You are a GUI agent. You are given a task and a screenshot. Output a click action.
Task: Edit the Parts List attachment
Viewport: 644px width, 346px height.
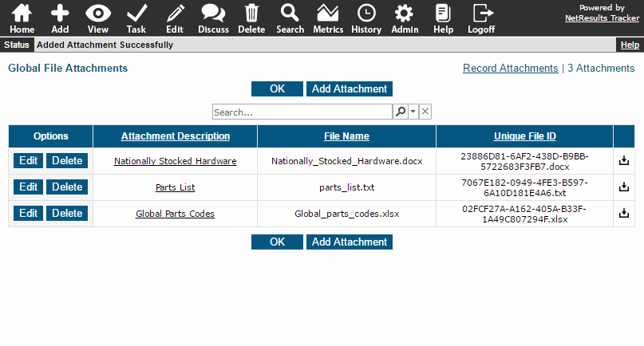[x=29, y=187]
